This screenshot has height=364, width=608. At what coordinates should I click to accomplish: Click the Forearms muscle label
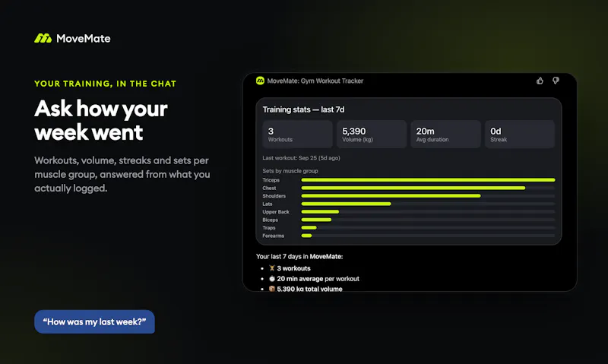(274, 236)
